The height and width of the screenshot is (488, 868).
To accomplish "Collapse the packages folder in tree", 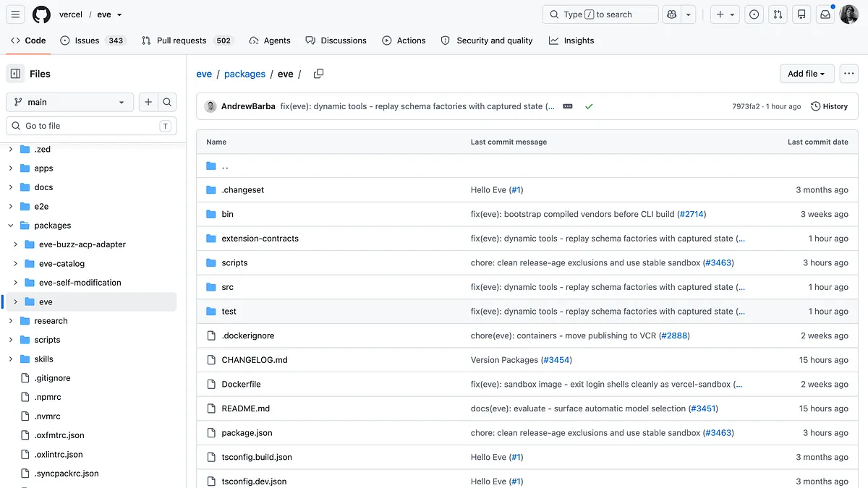I will point(11,226).
